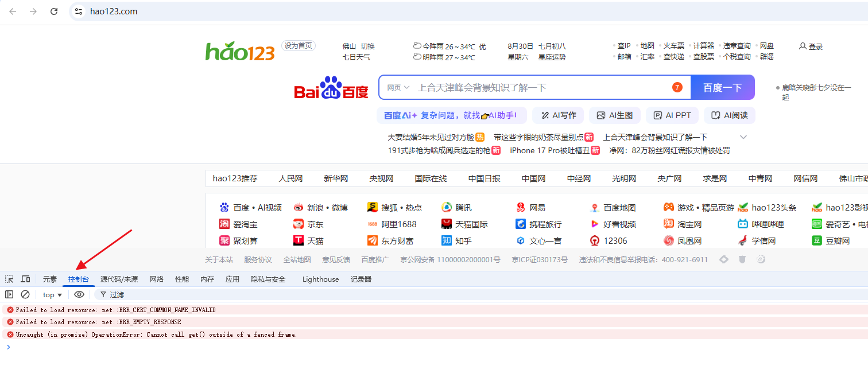
Task: Show console sidebar icon
Action: click(x=9, y=294)
